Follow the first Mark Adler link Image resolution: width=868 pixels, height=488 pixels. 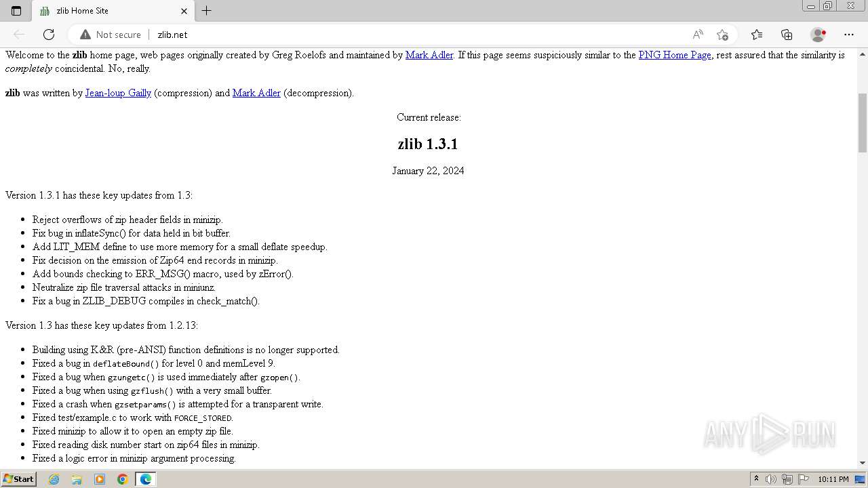(429, 55)
